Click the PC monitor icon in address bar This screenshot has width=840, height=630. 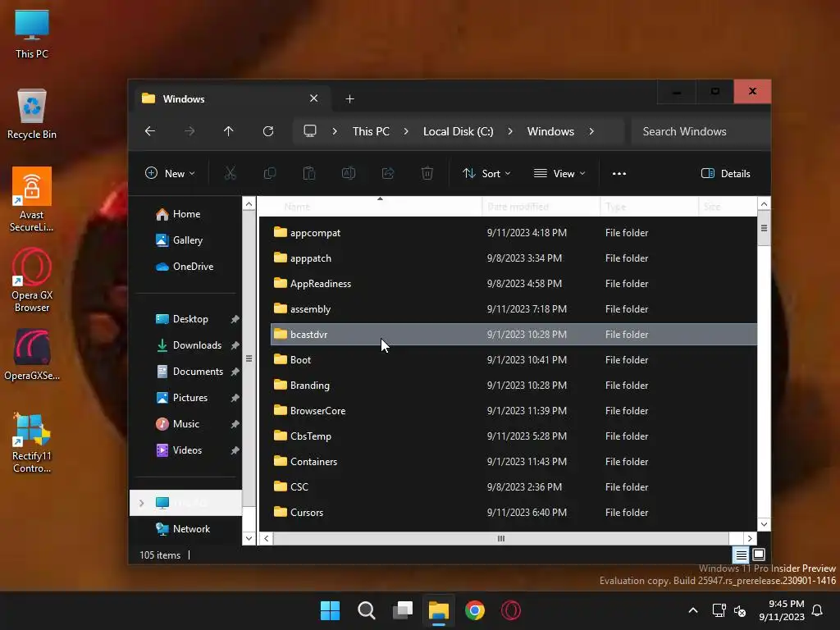click(309, 131)
